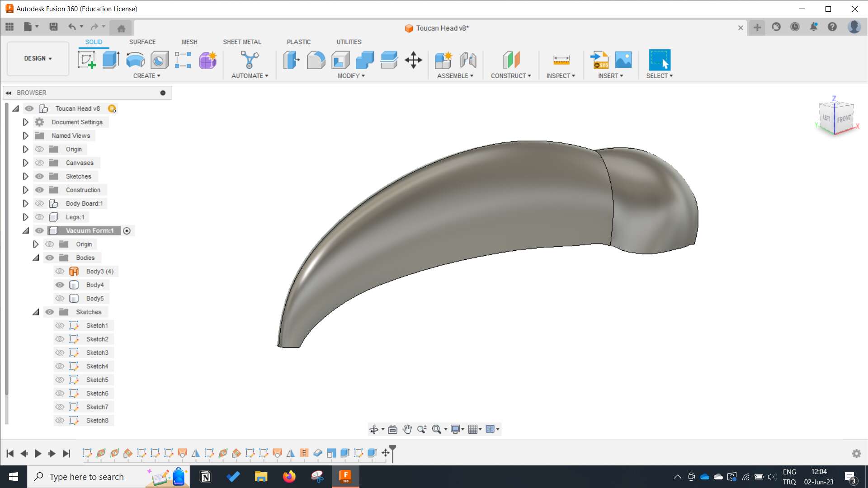This screenshot has height=488, width=868.
Task: Collapse the Bodies folder
Action: click(x=36, y=258)
